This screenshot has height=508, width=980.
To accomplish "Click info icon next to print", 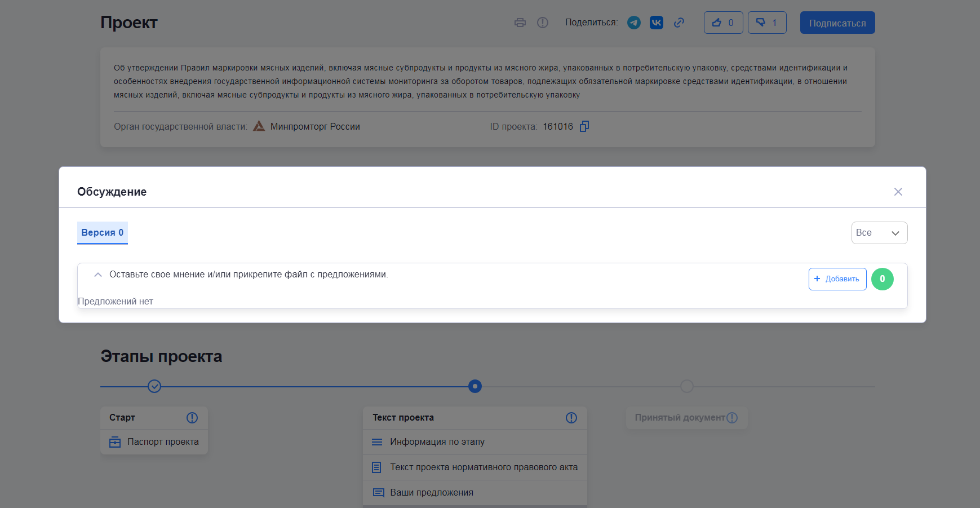I will [543, 23].
